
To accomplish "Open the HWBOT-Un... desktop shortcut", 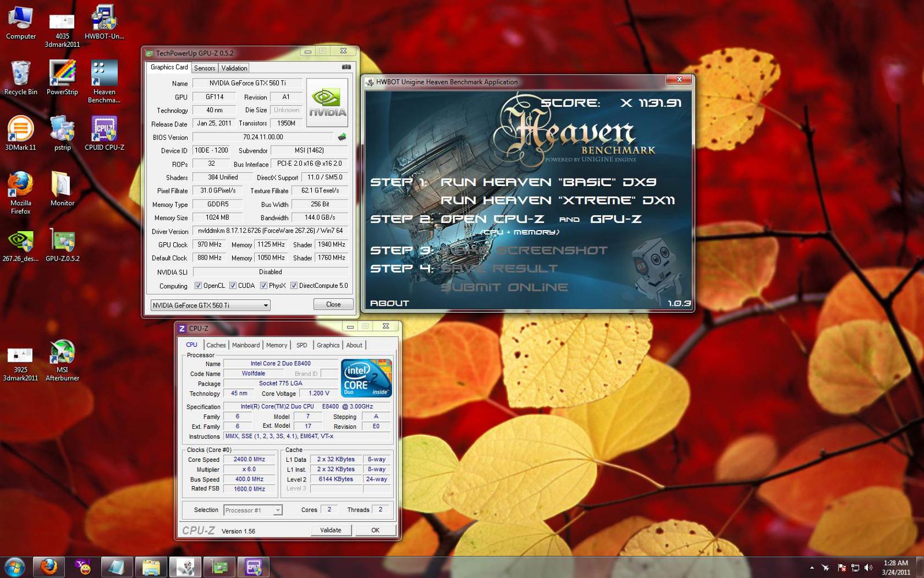I will coord(104,23).
